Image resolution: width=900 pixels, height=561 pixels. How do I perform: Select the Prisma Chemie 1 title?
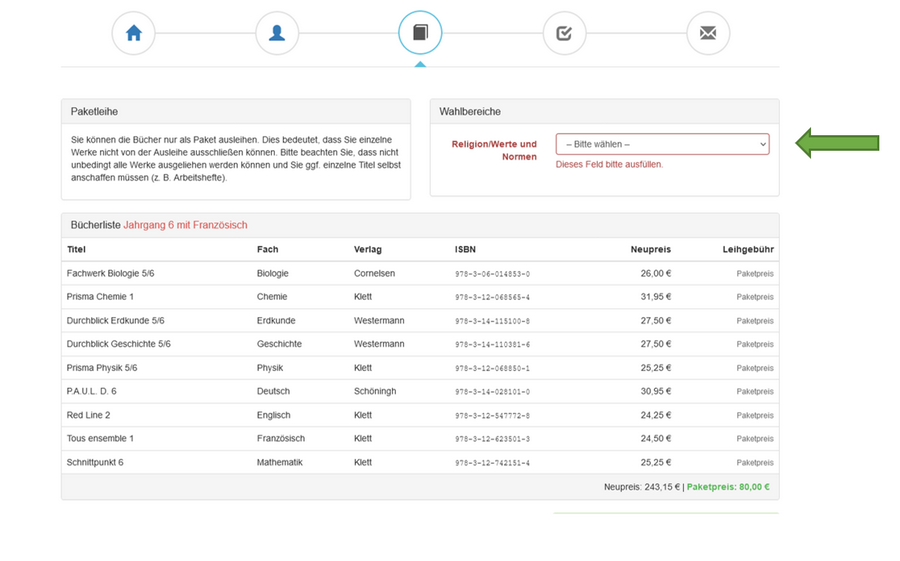(100, 297)
